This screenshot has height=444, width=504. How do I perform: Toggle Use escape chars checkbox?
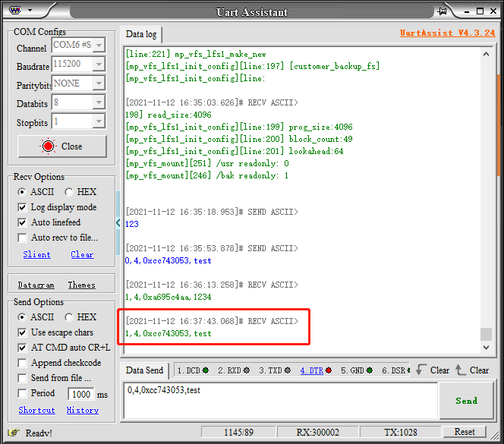(x=22, y=332)
